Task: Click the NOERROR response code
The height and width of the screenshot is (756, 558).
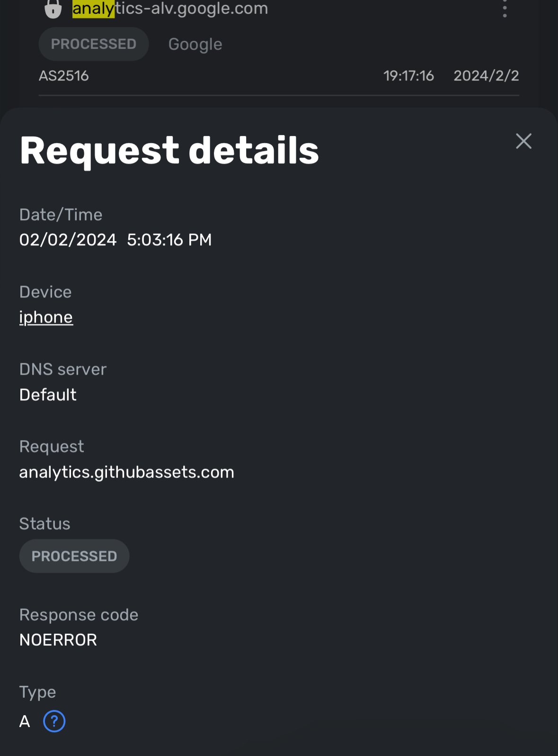Action: pyautogui.click(x=58, y=639)
